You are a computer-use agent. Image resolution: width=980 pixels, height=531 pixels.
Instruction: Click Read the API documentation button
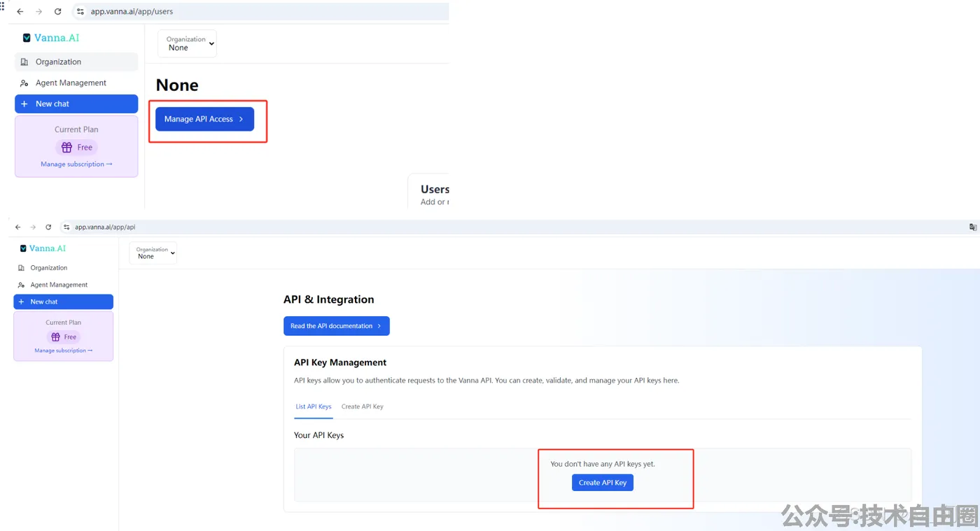tap(336, 326)
